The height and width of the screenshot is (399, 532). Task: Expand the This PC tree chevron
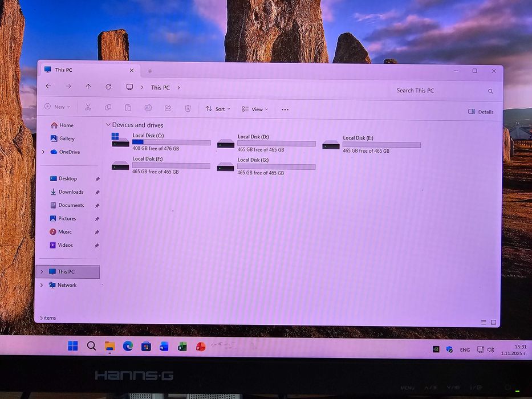click(x=42, y=271)
